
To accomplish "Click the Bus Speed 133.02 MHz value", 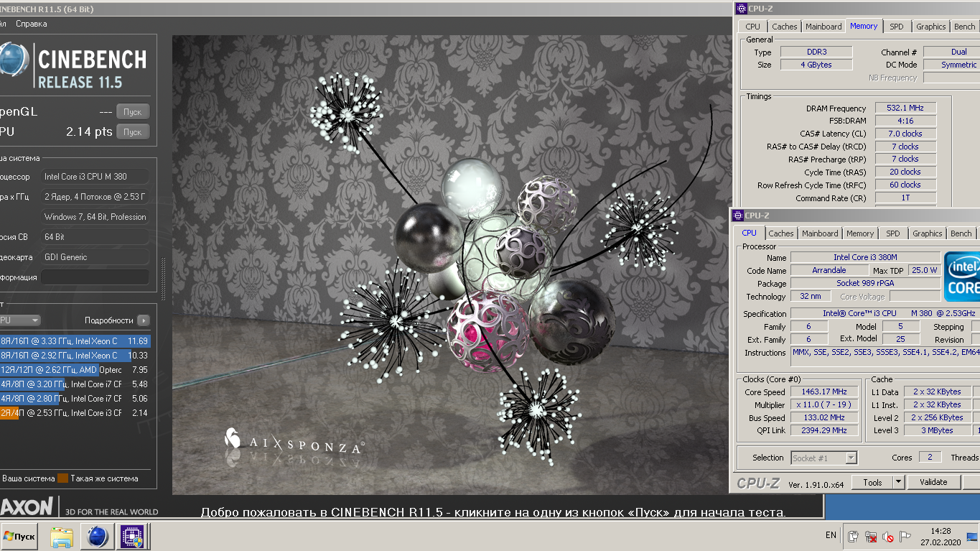I will point(825,418).
